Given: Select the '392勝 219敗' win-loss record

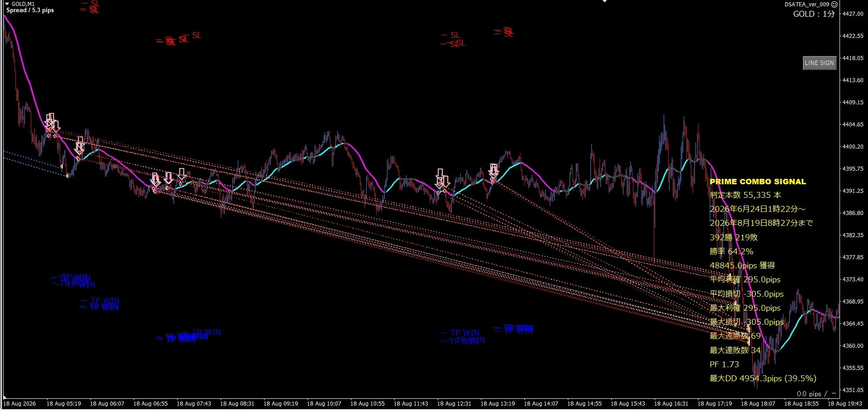Looking at the screenshot, I should coord(734,237).
